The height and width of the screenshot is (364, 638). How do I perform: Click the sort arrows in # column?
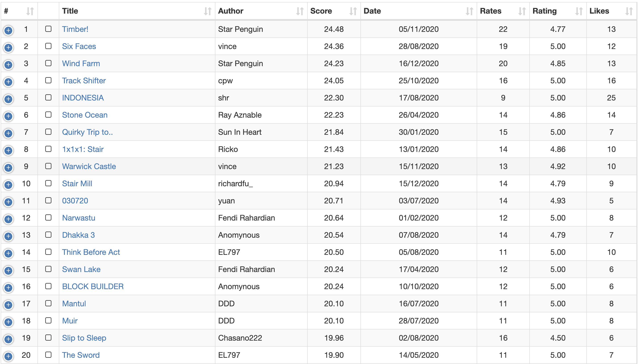click(30, 11)
